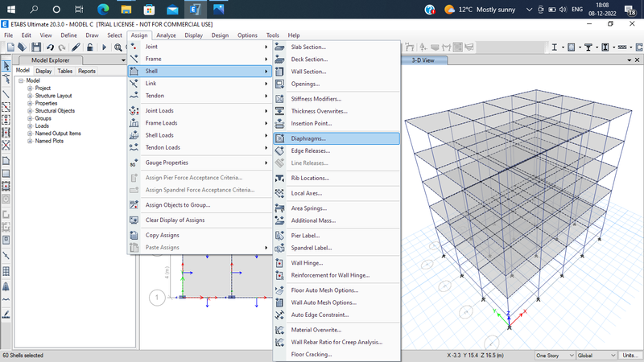The height and width of the screenshot is (362, 644).
Task: Click the zoom magnifier toolbar icon
Action: tap(118, 47)
